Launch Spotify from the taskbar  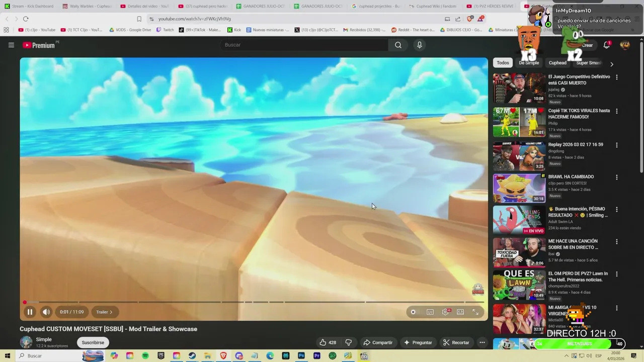(145, 356)
